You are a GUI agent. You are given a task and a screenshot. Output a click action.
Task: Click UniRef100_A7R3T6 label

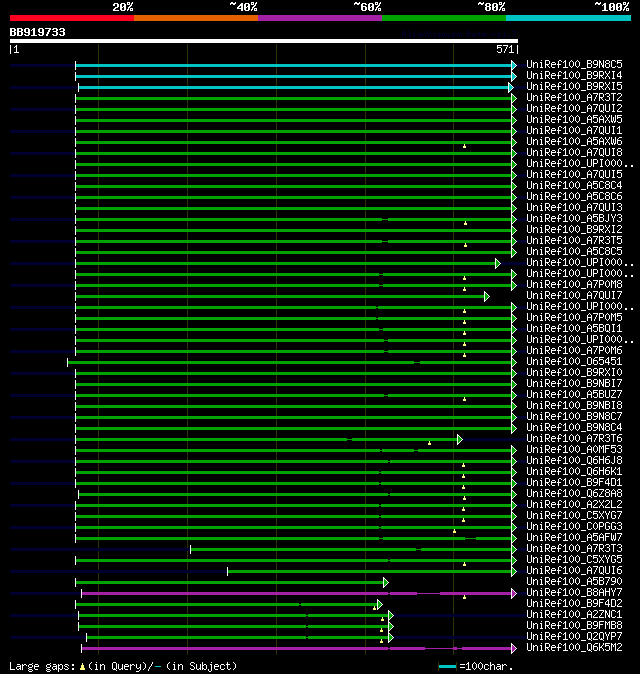[x=574, y=439]
